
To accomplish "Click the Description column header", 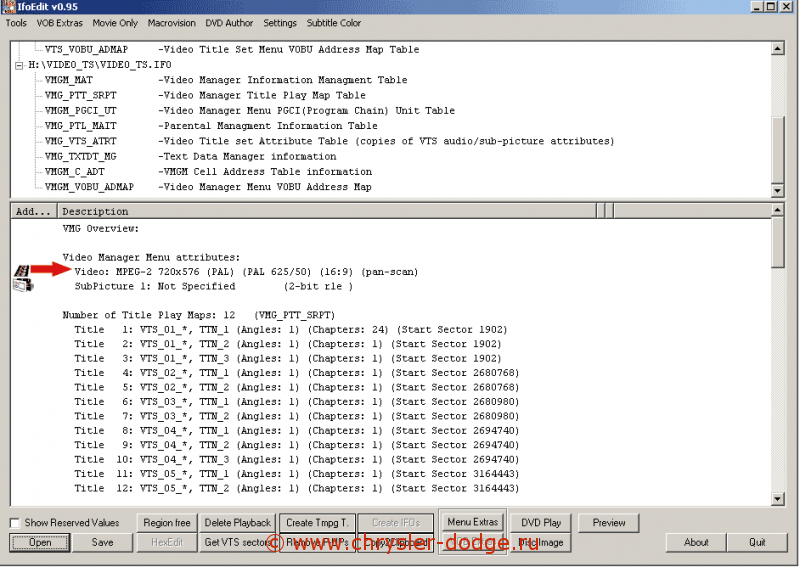I will [x=327, y=211].
